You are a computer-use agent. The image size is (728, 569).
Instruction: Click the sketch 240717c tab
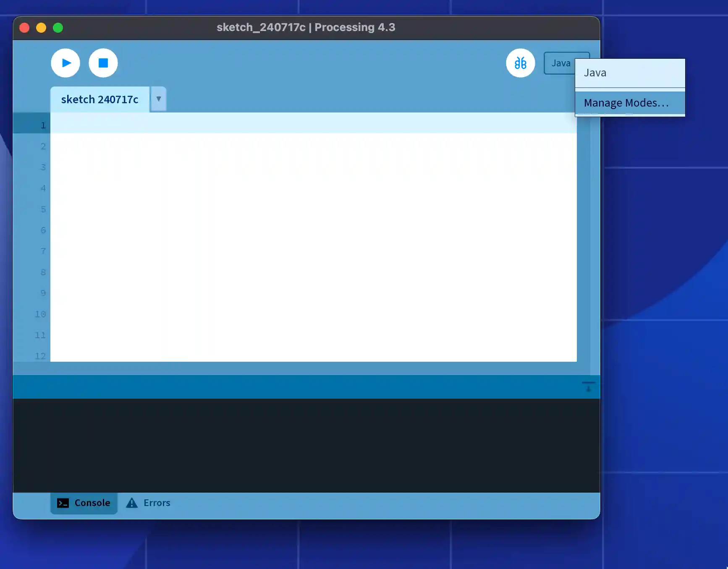coord(100,99)
